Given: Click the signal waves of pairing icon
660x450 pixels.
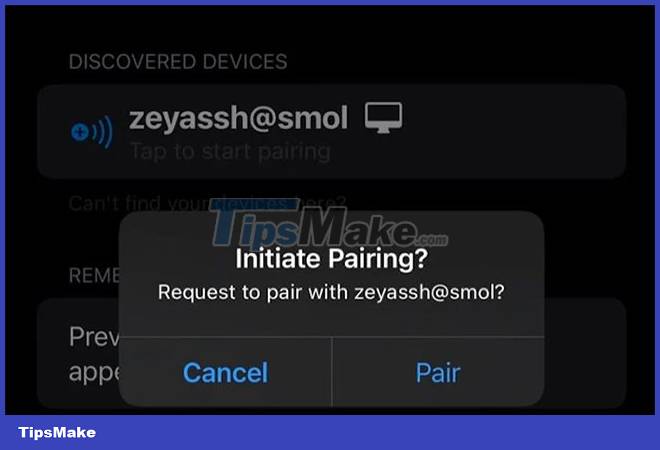Looking at the screenshot, I should [x=102, y=132].
